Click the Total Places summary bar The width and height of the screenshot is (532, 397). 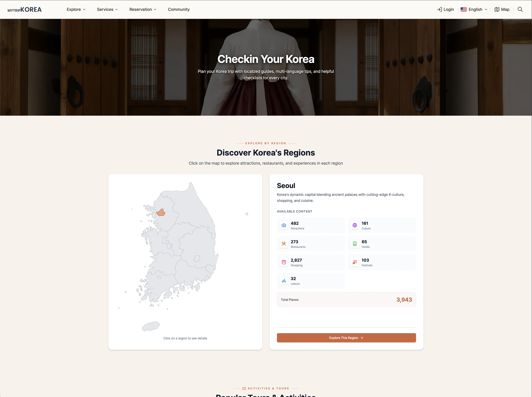pos(346,299)
